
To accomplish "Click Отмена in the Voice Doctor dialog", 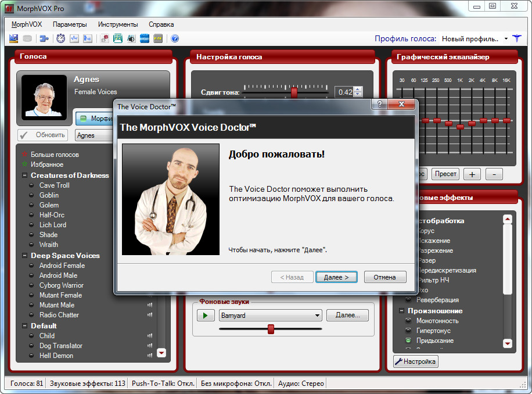I will (x=384, y=277).
